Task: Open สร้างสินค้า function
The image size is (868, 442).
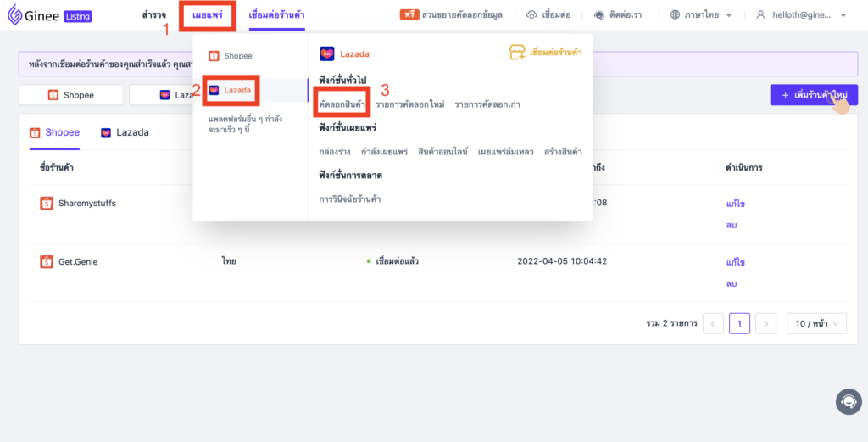Action: [563, 151]
